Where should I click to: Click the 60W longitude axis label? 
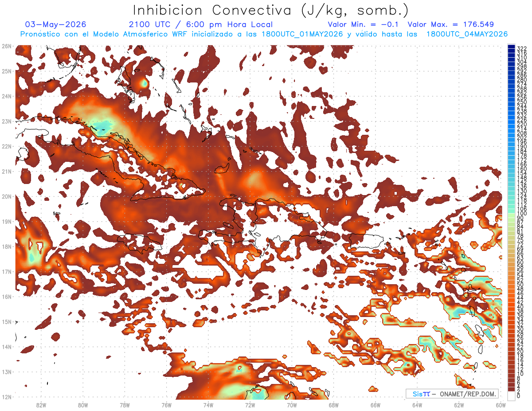501,405
